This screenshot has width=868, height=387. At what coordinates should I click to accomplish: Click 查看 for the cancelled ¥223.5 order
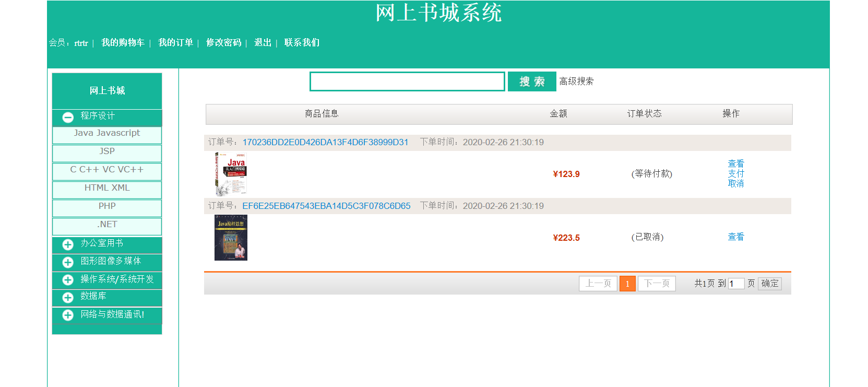coord(736,237)
